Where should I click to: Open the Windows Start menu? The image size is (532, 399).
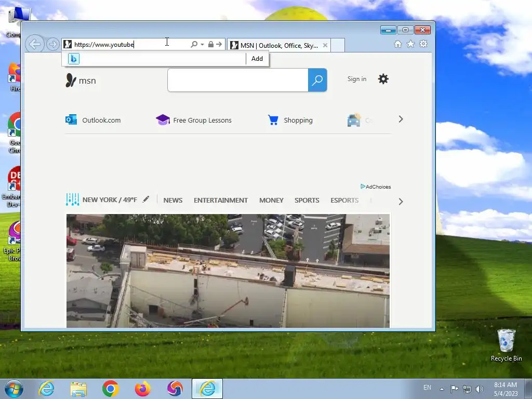click(x=14, y=389)
